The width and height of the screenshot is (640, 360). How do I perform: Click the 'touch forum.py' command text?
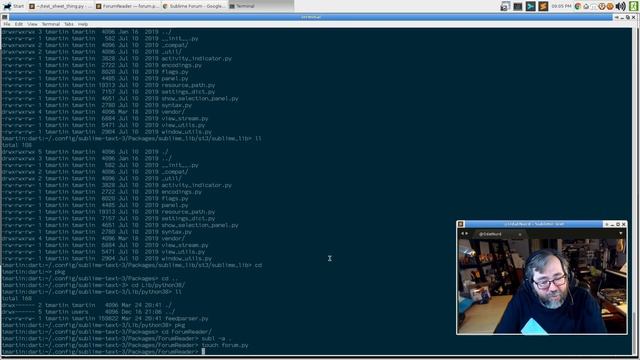click(225, 345)
